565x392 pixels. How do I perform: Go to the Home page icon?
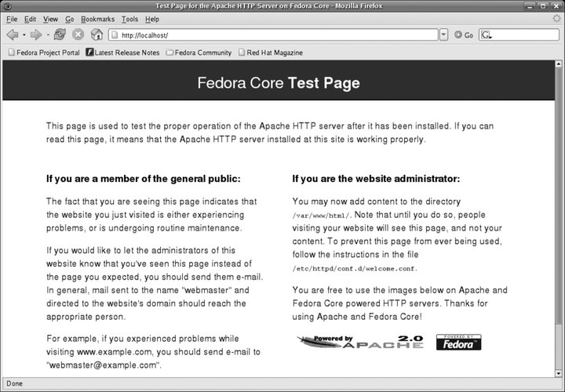pos(97,35)
